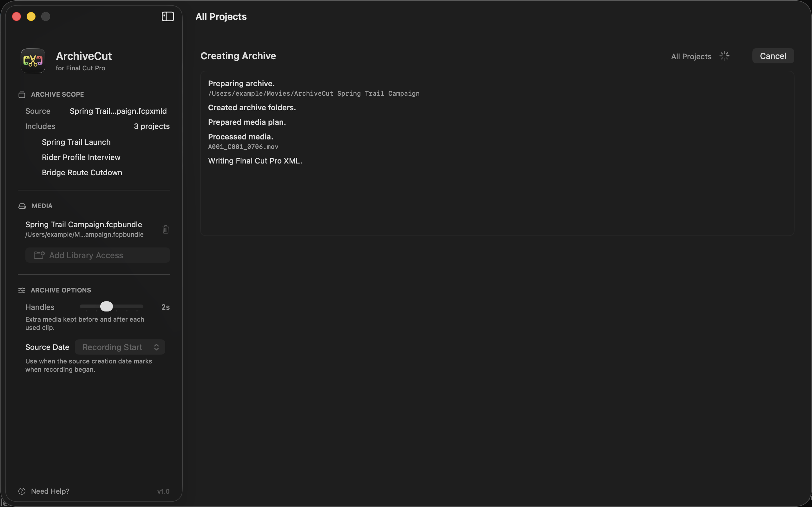Adjust the Handles slider knob
This screenshot has width=812, height=507.
click(106, 306)
